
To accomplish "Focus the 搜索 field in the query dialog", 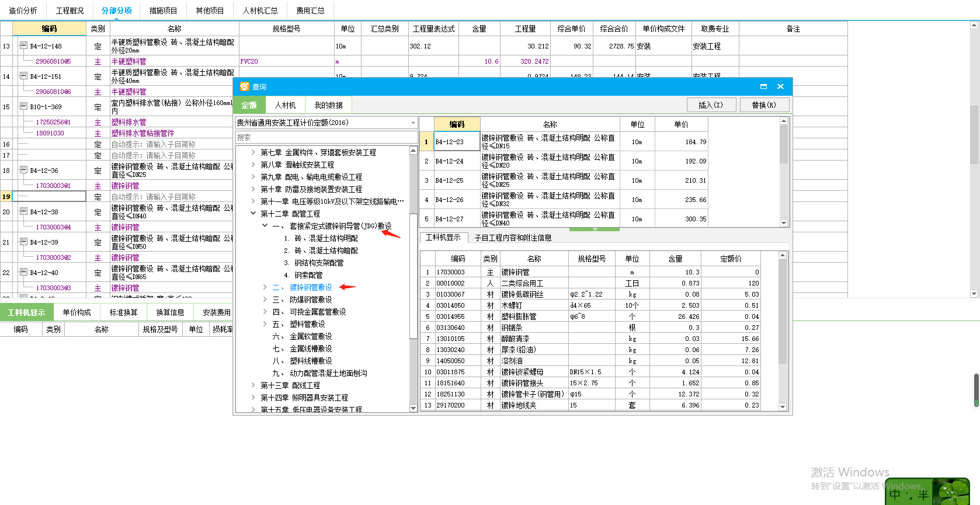I will point(326,137).
